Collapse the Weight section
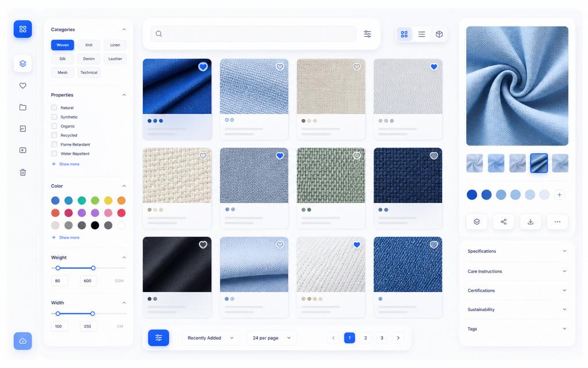 (124, 257)
